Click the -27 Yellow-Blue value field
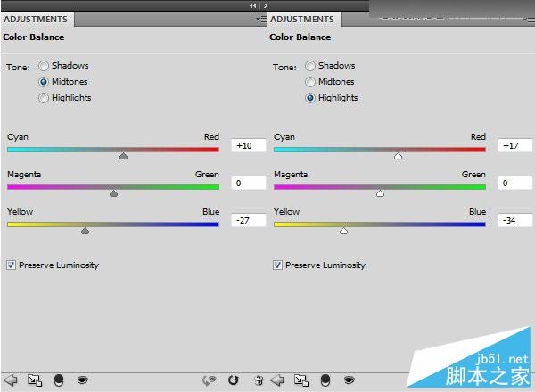The height and width of the screenshot is (392, 535). [x=249, y=221]
